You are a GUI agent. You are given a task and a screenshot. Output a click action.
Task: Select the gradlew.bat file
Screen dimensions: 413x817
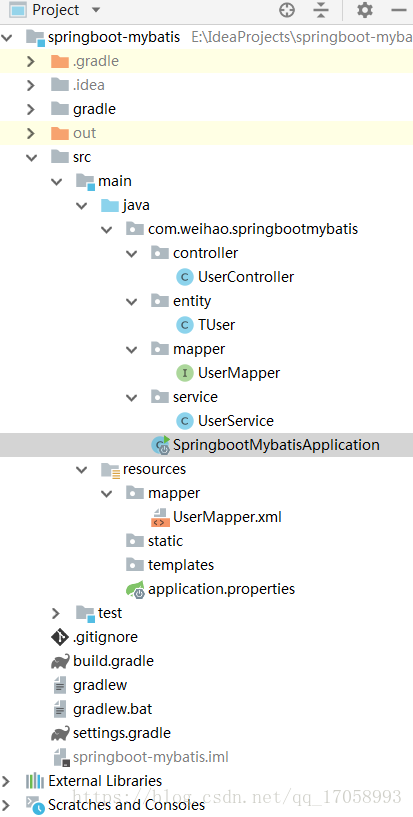pyautogui.click(x=112, y=709)
